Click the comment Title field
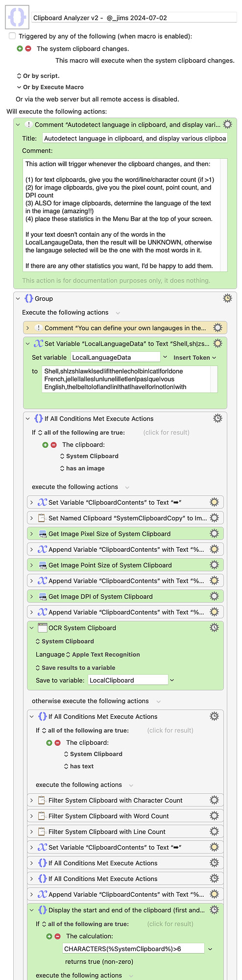242x980 pixels. [x=135, y=138]
